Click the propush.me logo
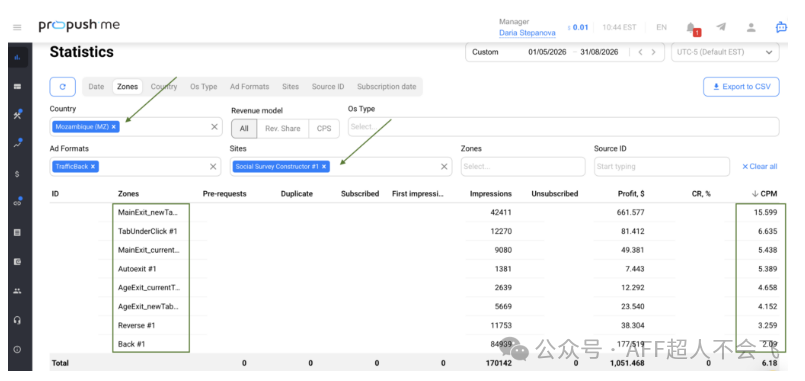Image resolution: width=805 pixels, height=381 pixels. [x=79, y=26]
